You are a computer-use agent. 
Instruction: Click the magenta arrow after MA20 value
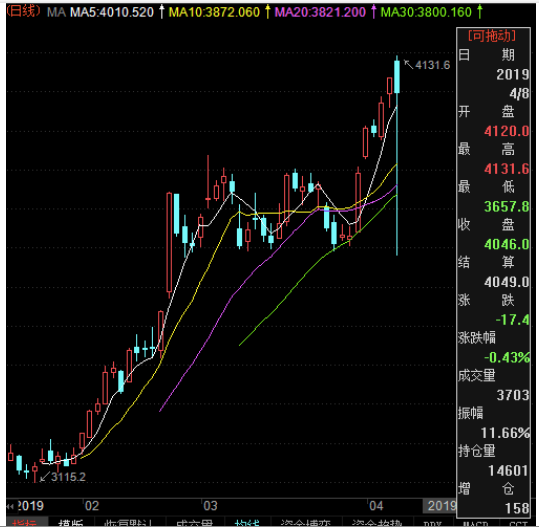[x=373, y=12]
